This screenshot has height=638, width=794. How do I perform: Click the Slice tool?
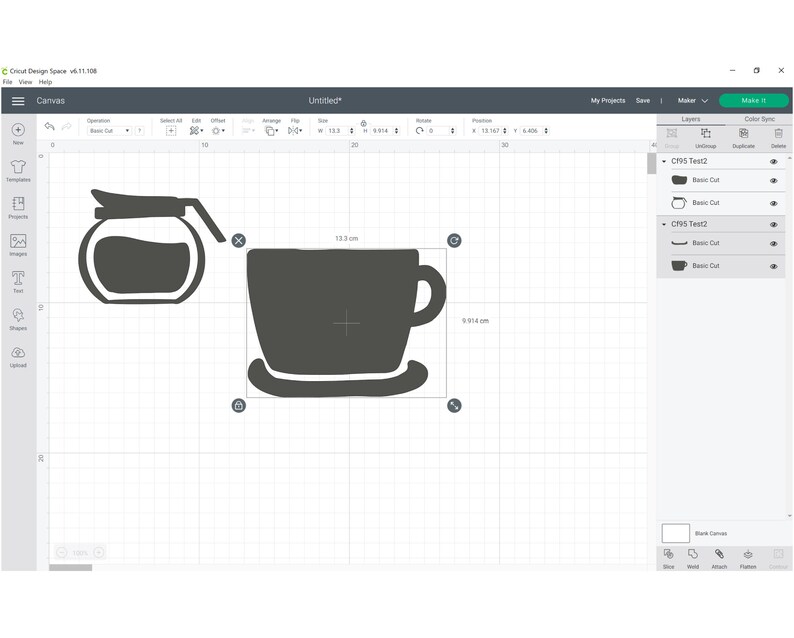[668, 559]
